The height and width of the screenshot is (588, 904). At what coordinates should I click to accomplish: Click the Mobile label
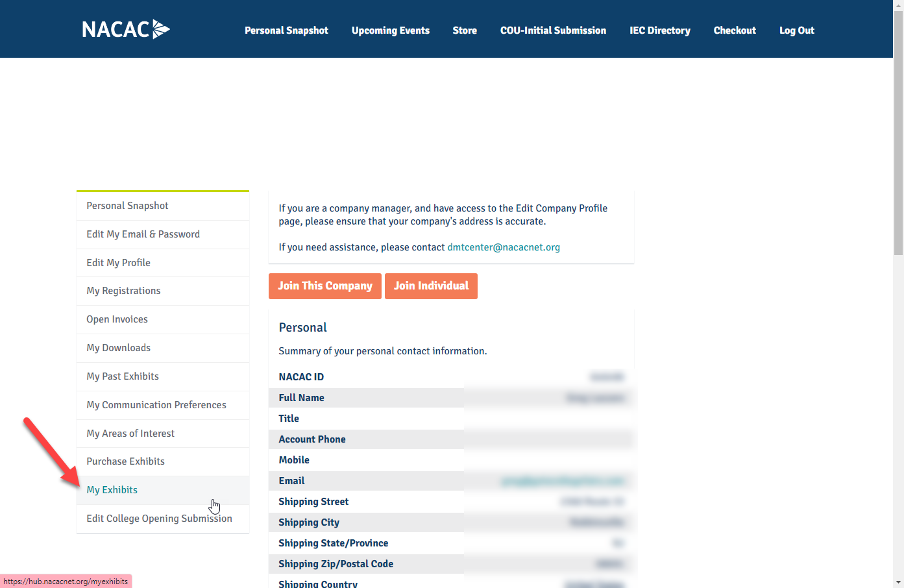pos(294,460)
